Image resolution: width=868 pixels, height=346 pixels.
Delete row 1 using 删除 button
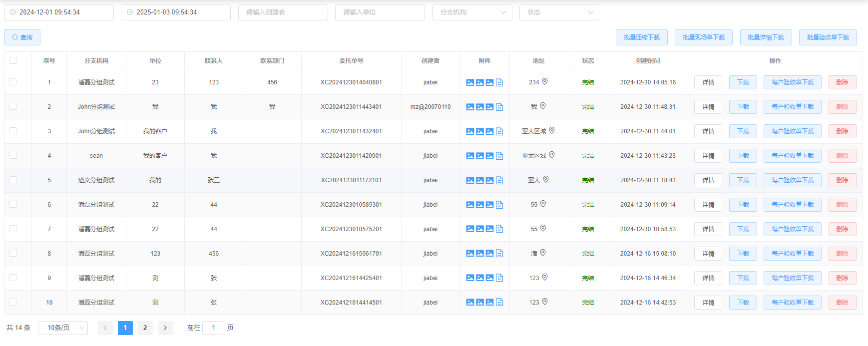[842, 82]
